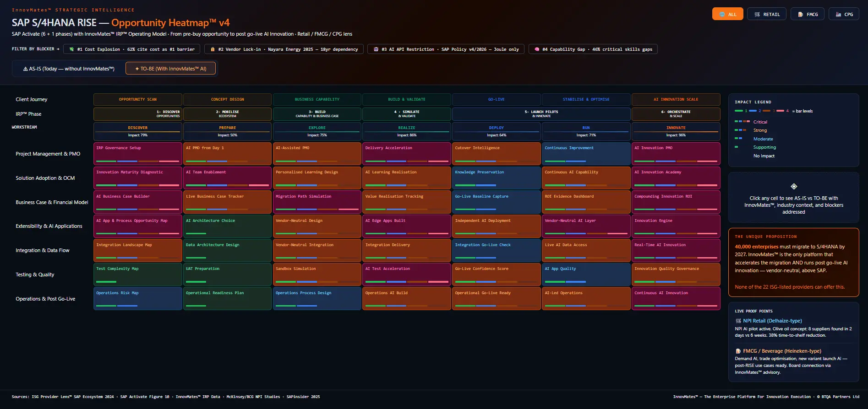Viewport: 868px width, 409px height.
Task: Open the Operations Risk Map cell
Action: (x=137, y=299)
